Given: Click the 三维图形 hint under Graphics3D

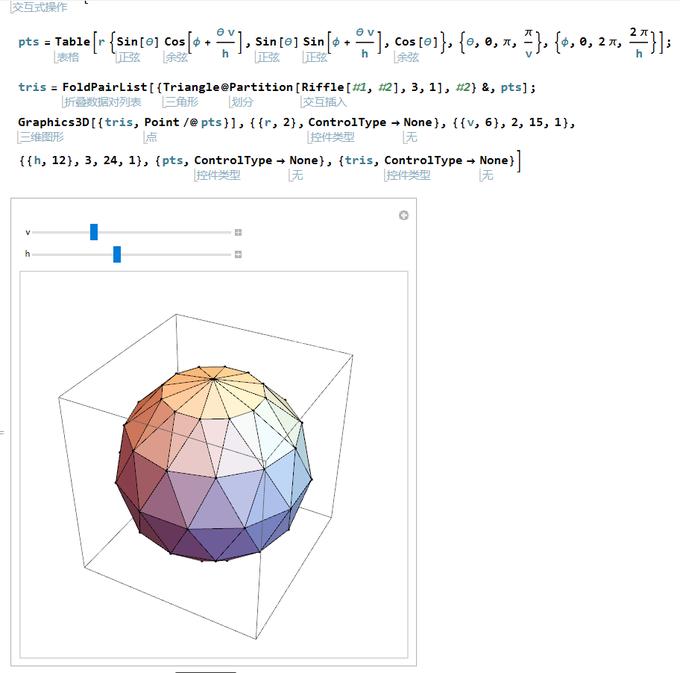Looking at the screenshot, I should click(x=40, y=137).
